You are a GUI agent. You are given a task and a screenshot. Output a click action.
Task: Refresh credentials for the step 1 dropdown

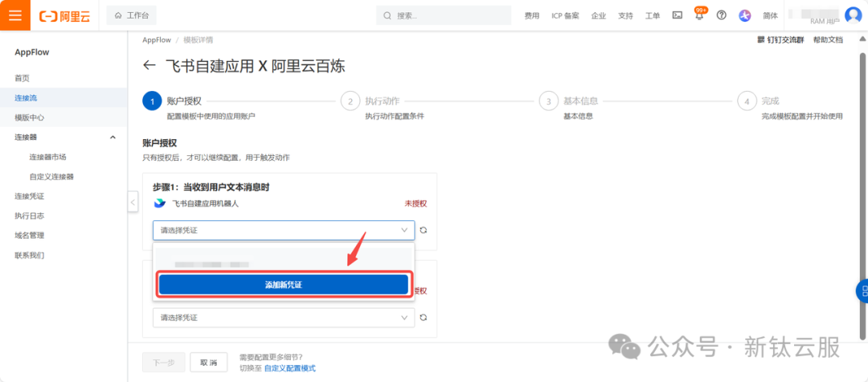424,230
